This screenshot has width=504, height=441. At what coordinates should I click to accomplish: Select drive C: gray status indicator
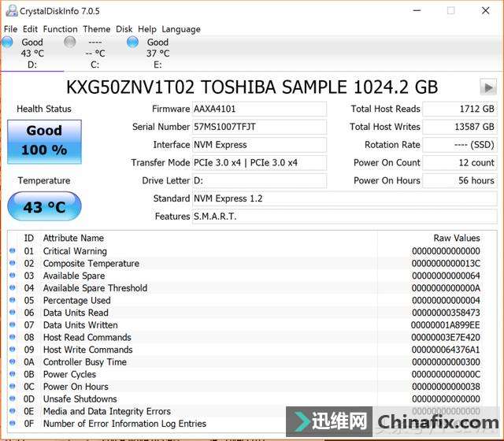pos(70,42)
